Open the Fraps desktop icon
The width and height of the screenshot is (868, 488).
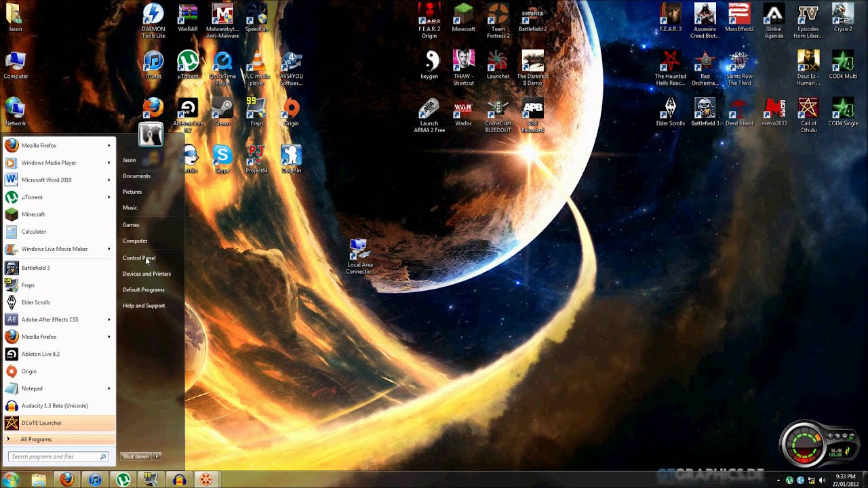[257, 113]
